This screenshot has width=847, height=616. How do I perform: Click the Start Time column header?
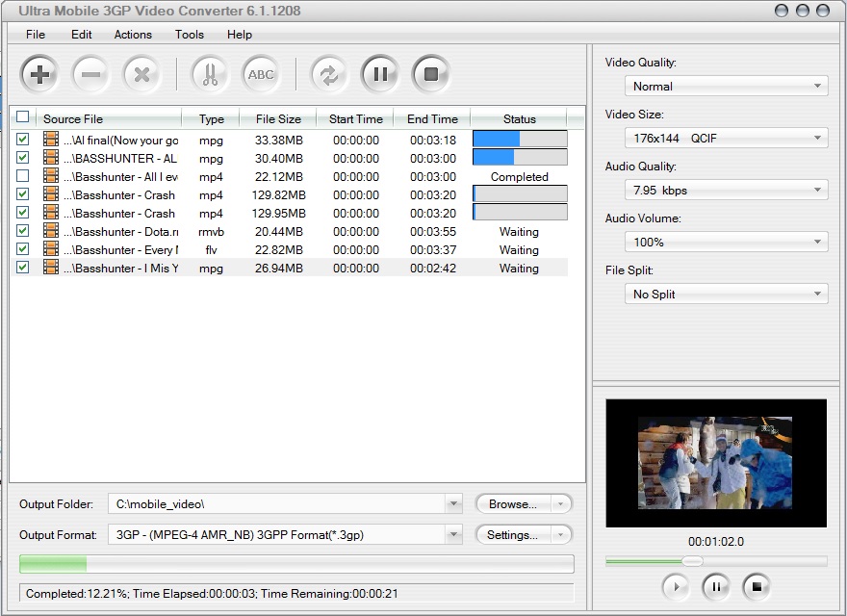[x=355, y=119]
